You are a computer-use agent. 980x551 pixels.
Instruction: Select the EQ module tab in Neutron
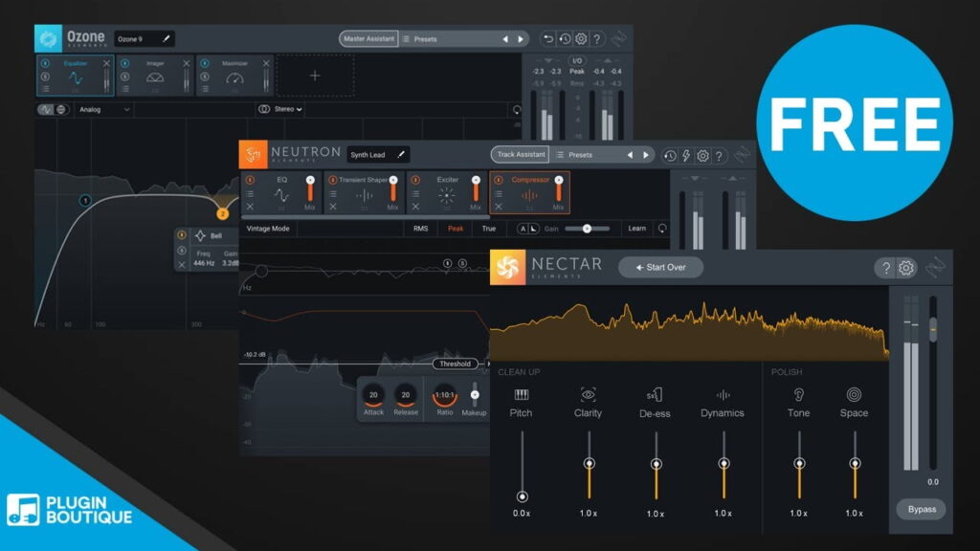tap(281, 192)
